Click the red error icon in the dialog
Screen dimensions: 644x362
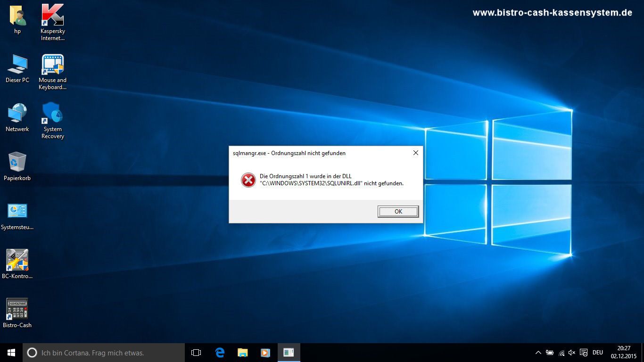(x=248, y=180)
